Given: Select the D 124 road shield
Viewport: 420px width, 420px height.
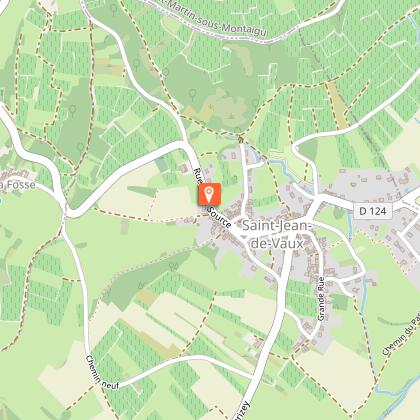Looking at the screenshot, I should pyautogui.click(x=373, y=211).
